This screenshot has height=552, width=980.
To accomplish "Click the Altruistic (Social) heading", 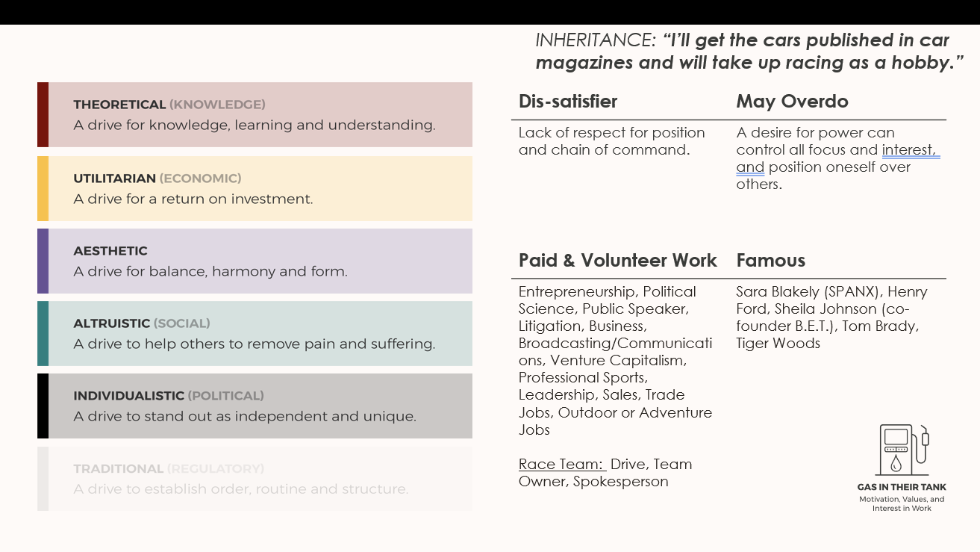I will click(x=141, y=323).
